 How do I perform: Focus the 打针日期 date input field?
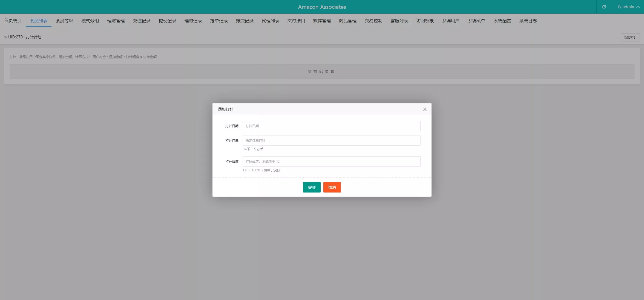[331, 126]
